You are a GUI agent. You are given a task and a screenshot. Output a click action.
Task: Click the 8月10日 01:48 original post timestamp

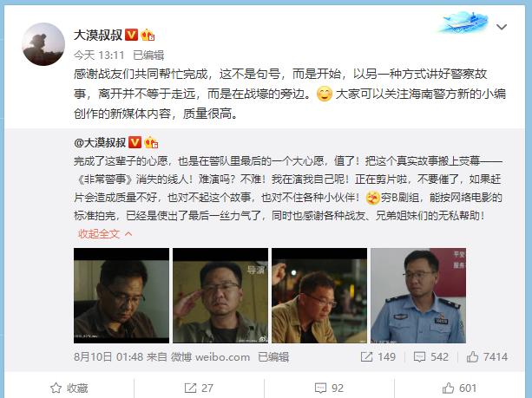pos(108,356)
